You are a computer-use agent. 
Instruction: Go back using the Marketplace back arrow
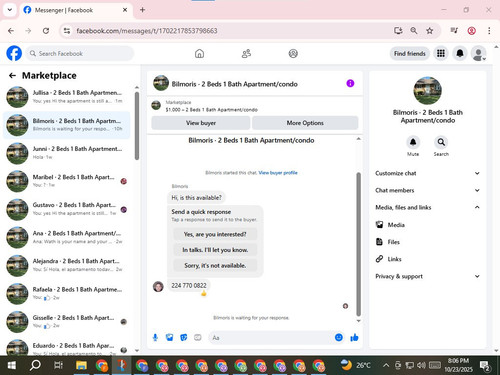point(12,76)
